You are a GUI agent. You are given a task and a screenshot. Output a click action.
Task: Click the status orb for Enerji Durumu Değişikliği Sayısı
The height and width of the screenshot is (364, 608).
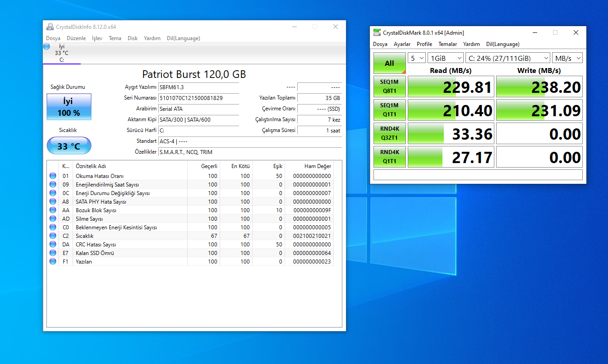tap(53, 193)
